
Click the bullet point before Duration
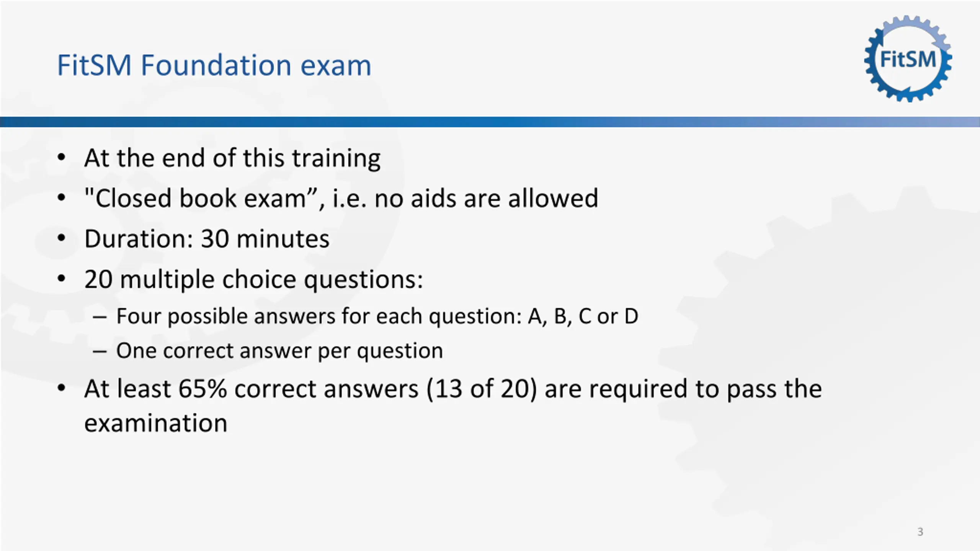61,239
